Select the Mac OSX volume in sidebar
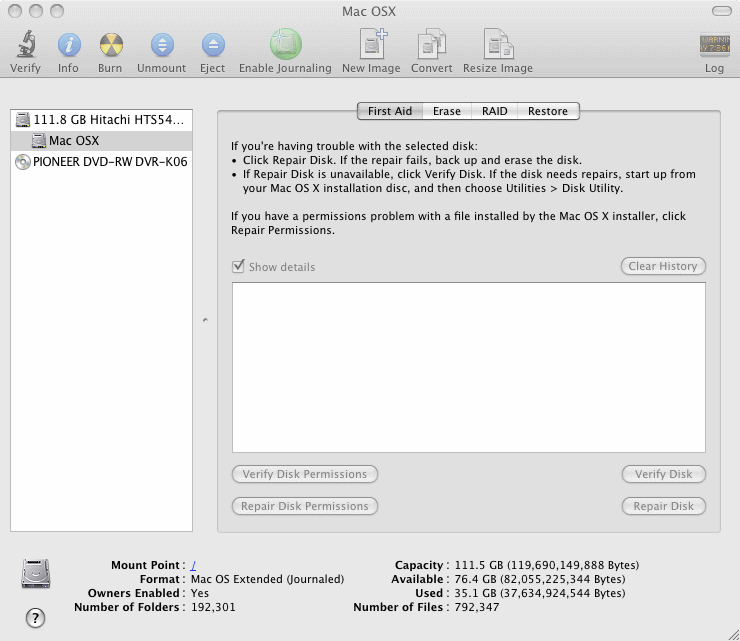The height and width of the screenshot is (641, 740). 101,141
